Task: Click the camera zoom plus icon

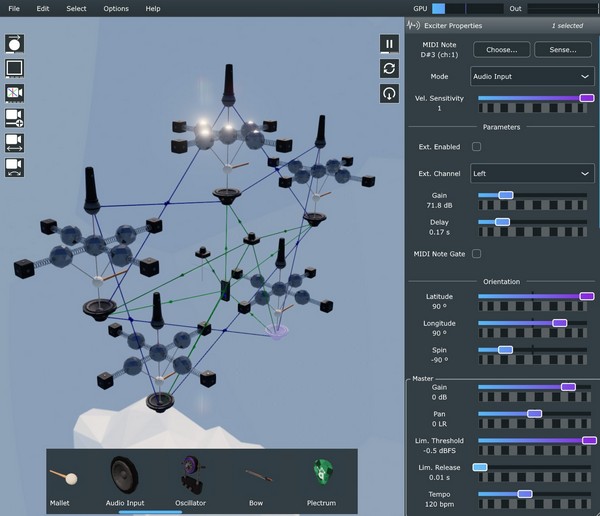Action: pyautogui.click(x=15, y=118)
